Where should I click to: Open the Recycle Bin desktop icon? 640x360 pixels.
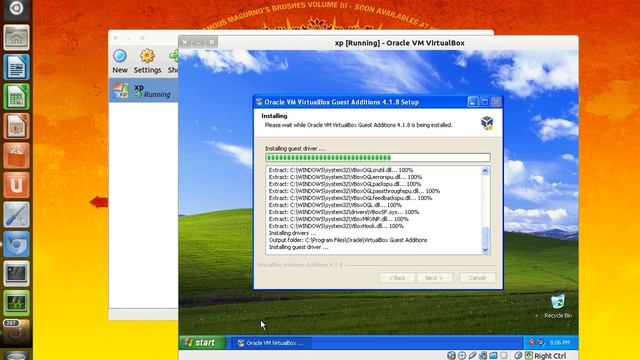[558, 307]
